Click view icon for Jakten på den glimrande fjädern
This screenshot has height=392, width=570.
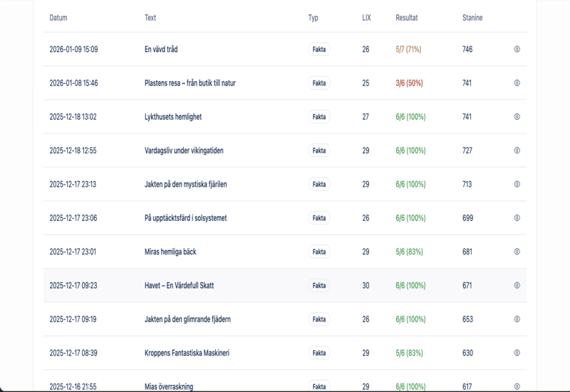tap(517, 319)
